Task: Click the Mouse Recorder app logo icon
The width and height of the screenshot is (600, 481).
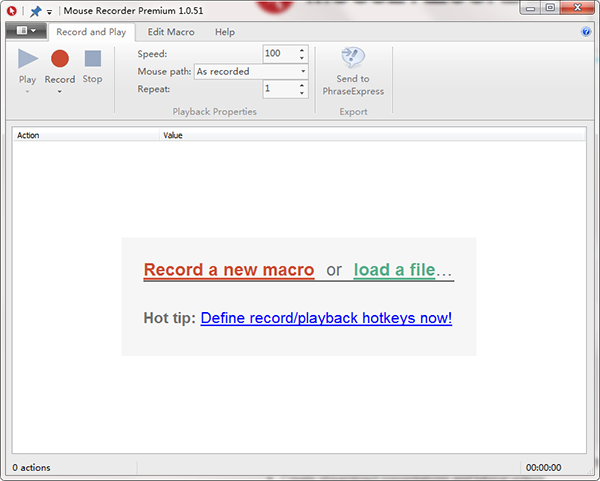Action: [x=11, y=10]
